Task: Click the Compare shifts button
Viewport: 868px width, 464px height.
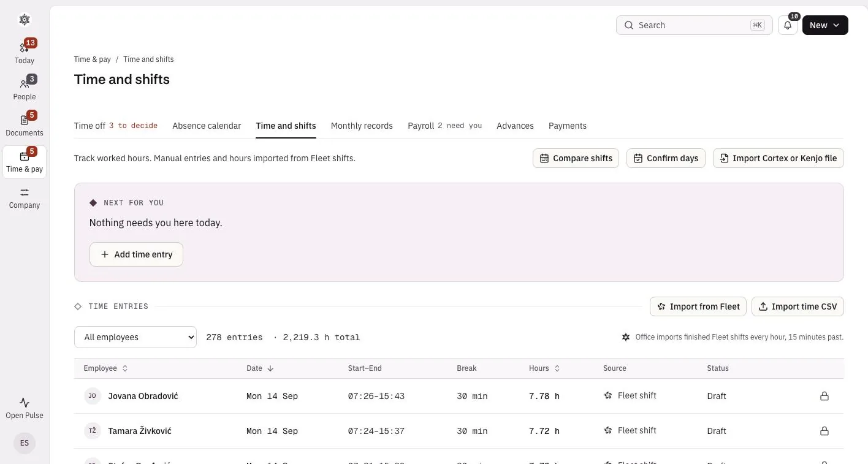Action: [x=576, y=158]
